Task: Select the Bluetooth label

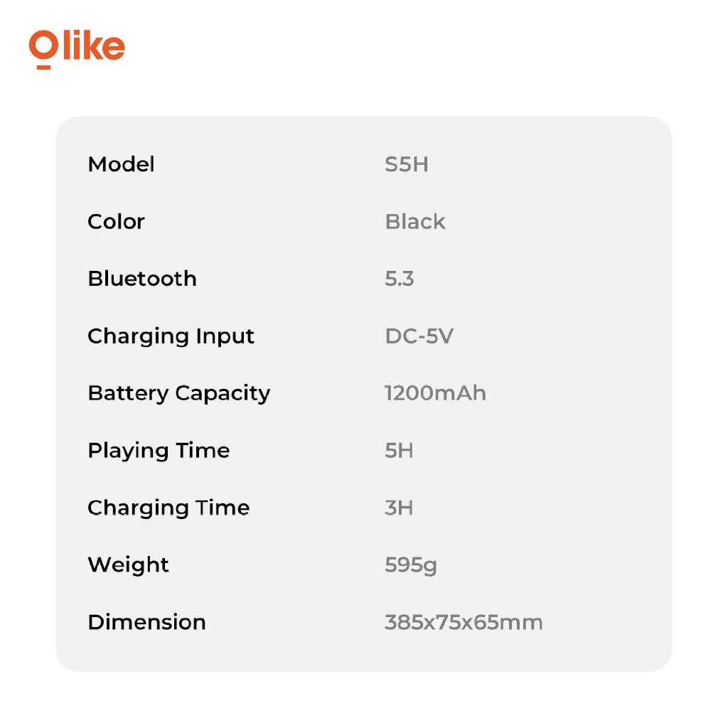Action: (142, 279)
